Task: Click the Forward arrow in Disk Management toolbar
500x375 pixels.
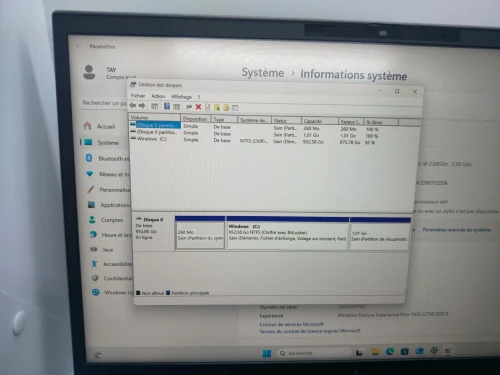Action: pos(142,106)
